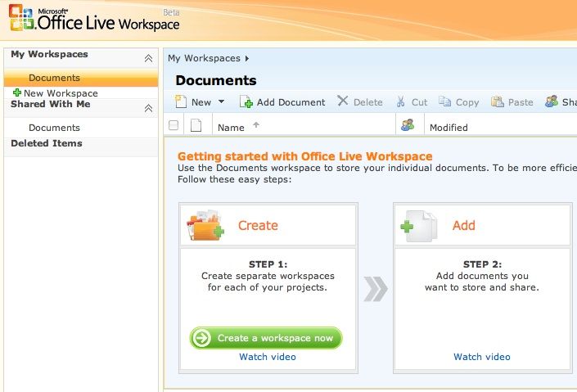Click the Office Live Workspace logo
The height and width of the screenshot is (392, 577).
point(94,18)
